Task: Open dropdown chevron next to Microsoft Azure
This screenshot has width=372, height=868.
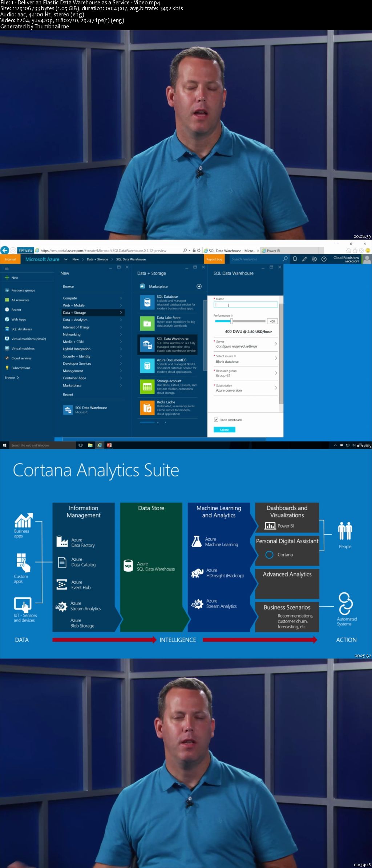Action: (x=66, y=259)
